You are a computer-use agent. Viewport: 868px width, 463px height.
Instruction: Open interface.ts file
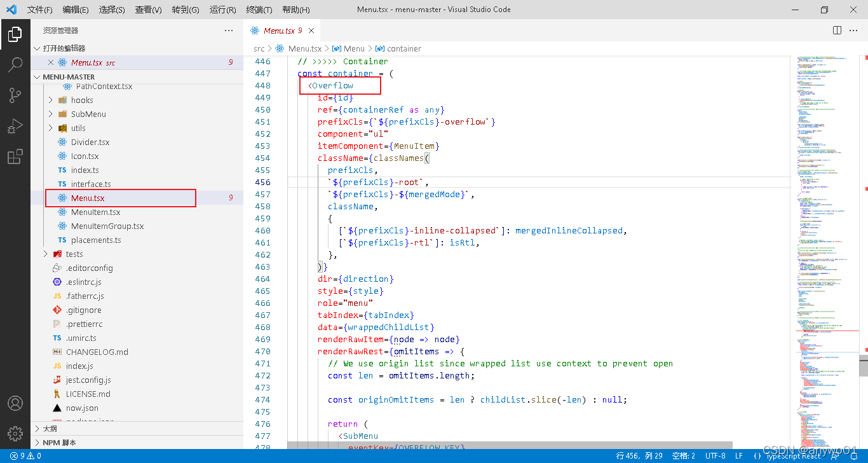pos(91,184)
